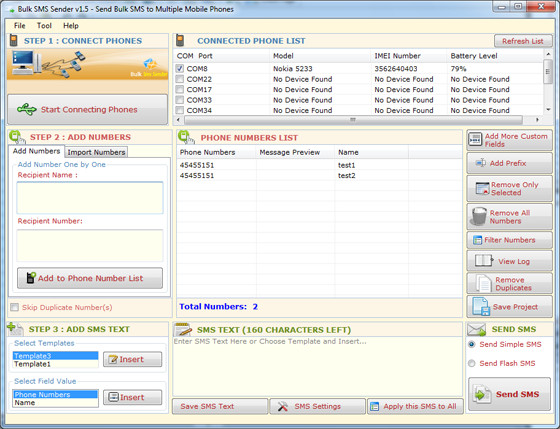Click the Save Project floppy disk icon

coord(481,306)
